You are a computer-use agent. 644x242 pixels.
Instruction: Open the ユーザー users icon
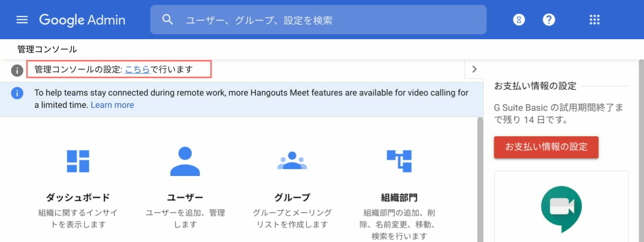(185, 161)
